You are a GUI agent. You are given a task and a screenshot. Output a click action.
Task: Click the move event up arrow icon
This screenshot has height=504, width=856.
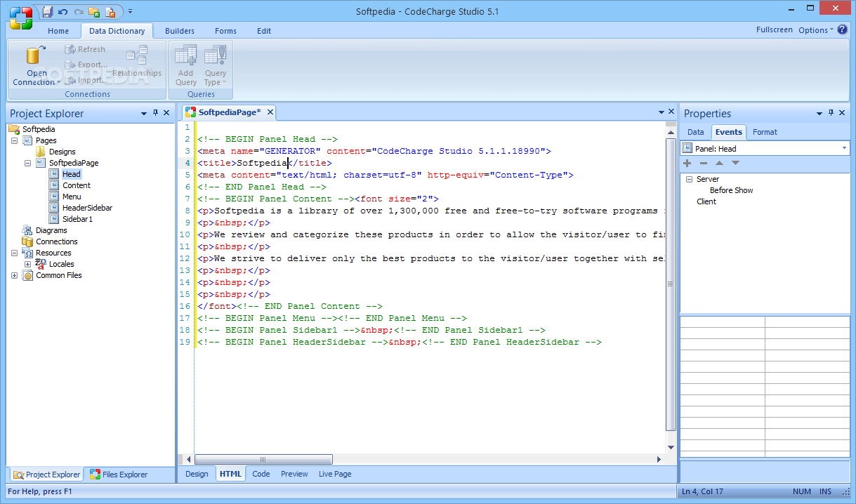(x=719, y=163)
